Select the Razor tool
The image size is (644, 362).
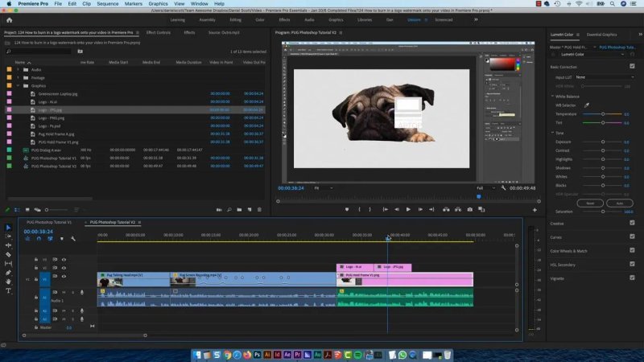point(8,254)
